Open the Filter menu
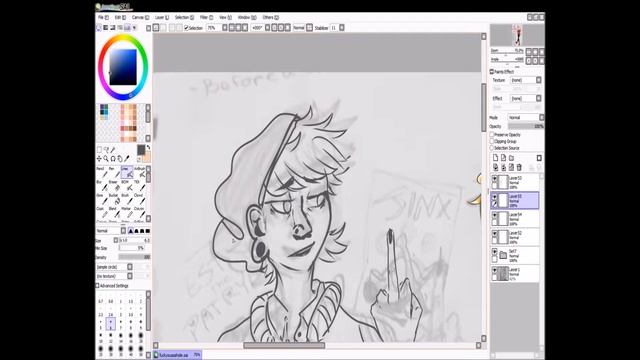The width and height of the screenshot is (640, 360). pos(207,18)
